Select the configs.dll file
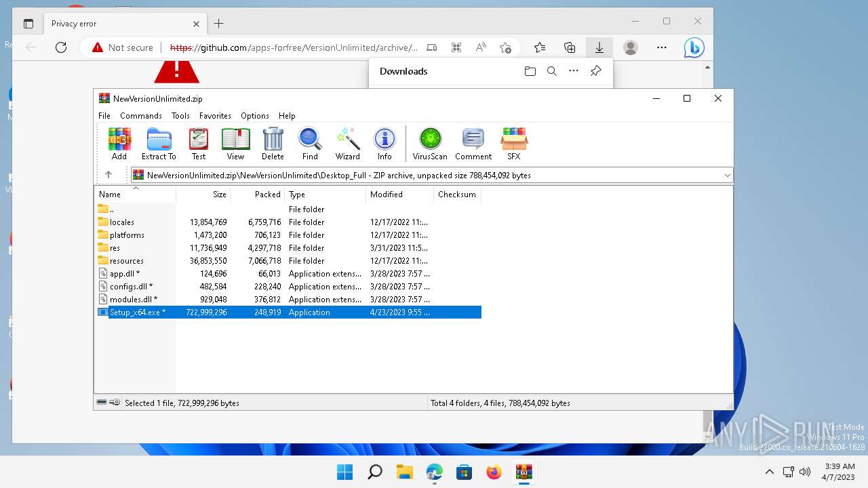The height and width of the screenshot is (488, 868). [288, 287]
